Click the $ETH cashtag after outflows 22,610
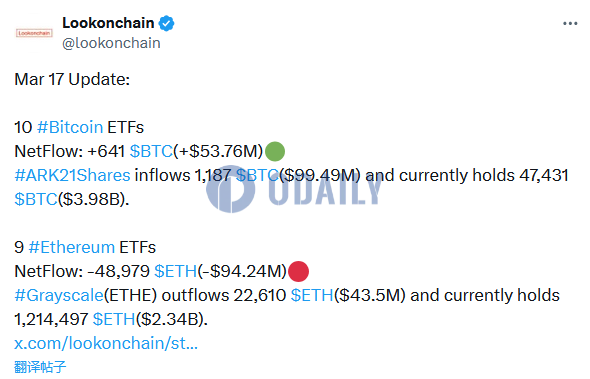590x379 pixels. pyautogui.click(x=312, y=295)
